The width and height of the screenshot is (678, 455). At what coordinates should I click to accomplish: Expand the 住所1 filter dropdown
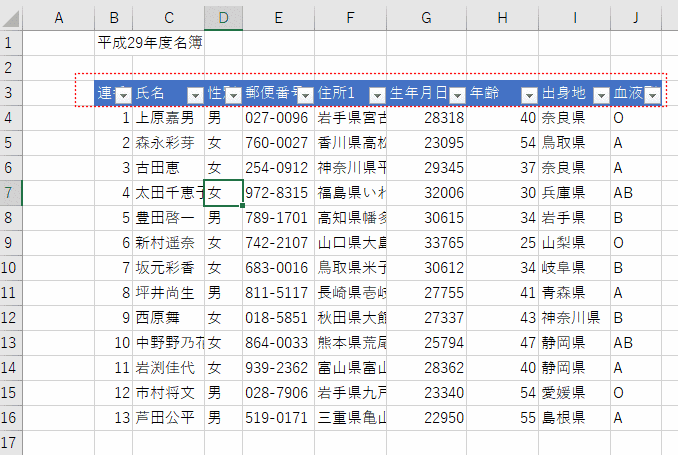(x=377, y=94)
